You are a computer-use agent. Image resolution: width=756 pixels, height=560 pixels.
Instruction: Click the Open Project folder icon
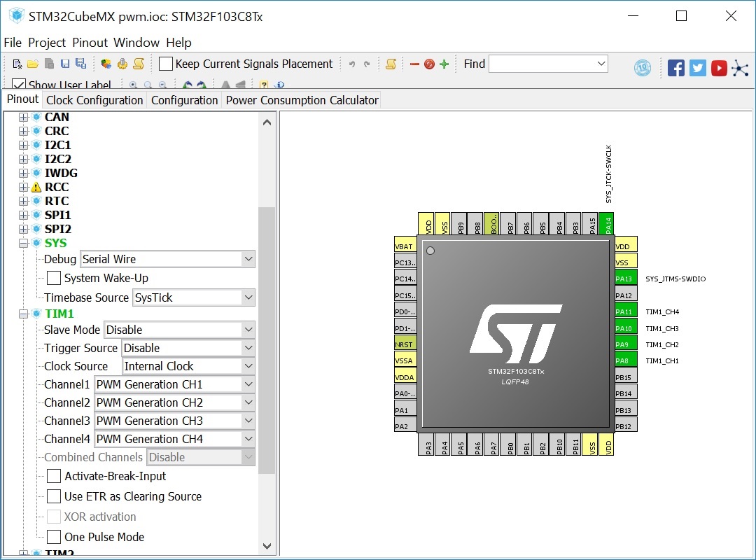[x=33, y=64]
